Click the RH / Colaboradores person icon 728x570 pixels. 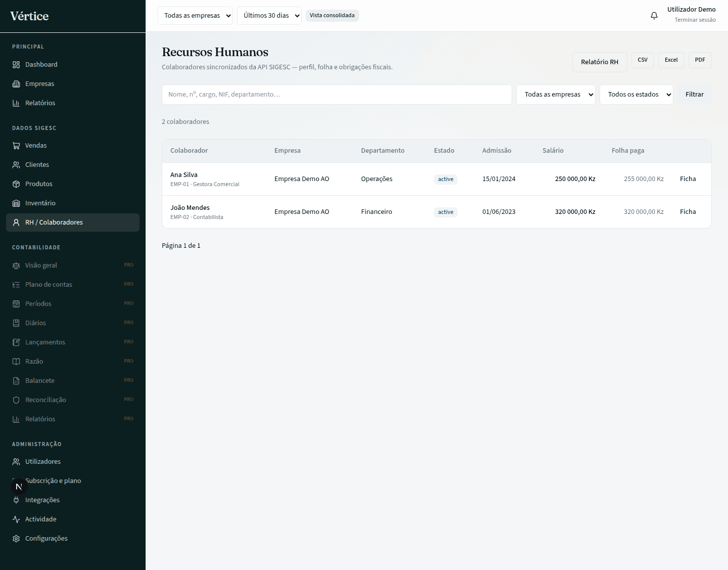(x=16, y=223)
